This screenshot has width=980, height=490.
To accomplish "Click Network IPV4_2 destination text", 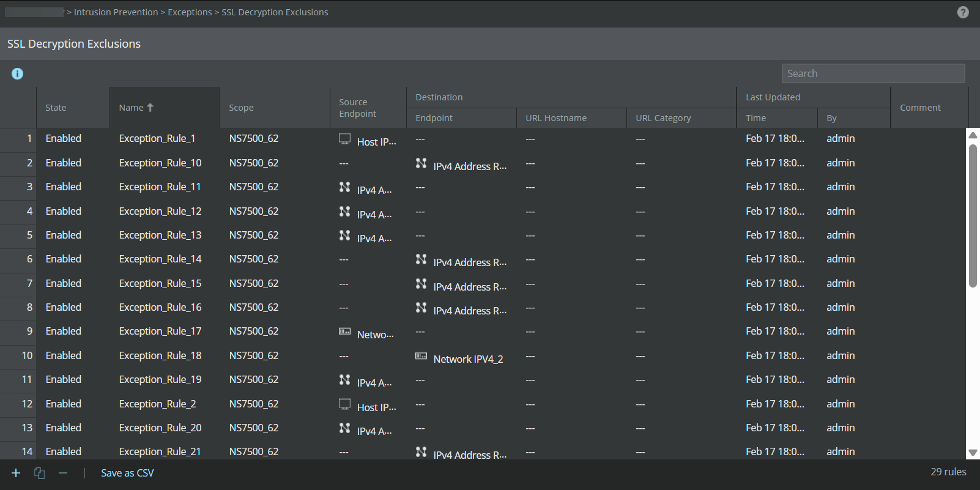I will coord(468,359).
